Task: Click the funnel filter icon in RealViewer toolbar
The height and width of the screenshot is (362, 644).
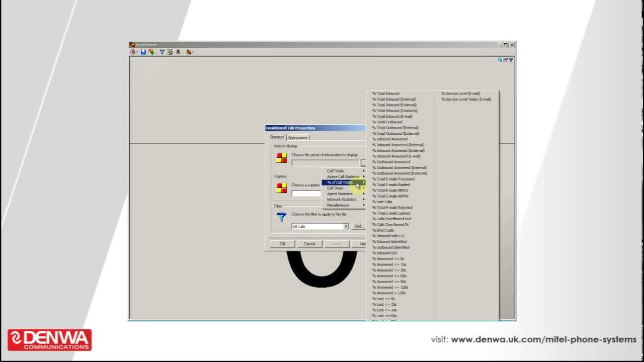Action: 162,52
